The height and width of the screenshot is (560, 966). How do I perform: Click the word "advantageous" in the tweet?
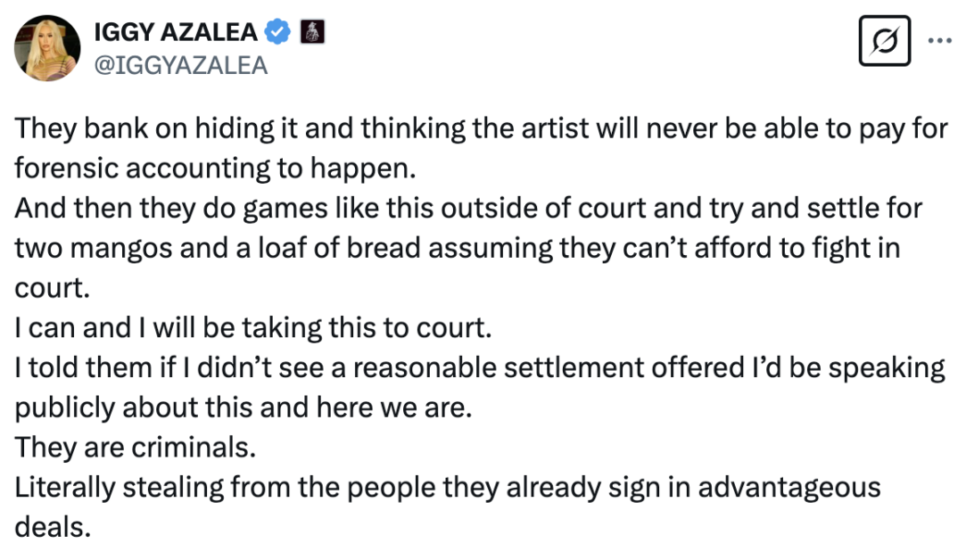coord(789,488)
